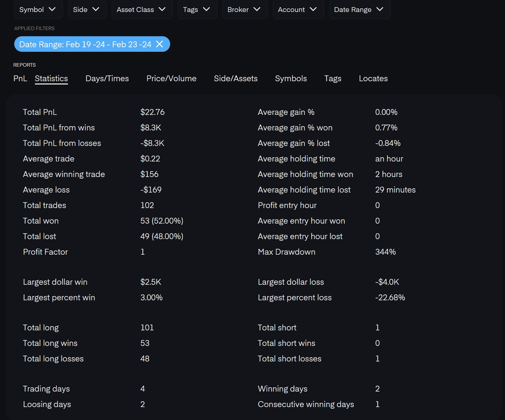505x420 pixels.
Task: Open the Symbols report tab
Action: click(x=291, y=78)
